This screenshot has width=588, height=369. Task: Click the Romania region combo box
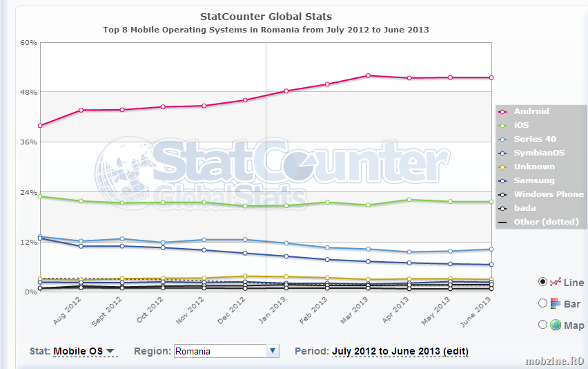coord(220,351)
